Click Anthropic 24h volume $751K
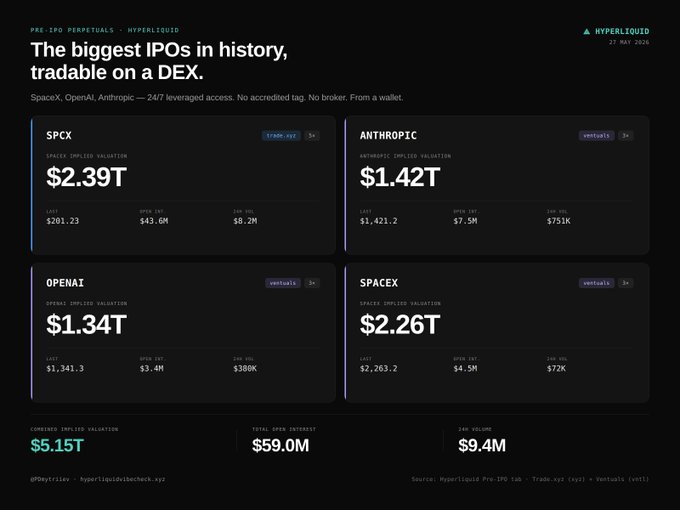680x510 pixels. click(x=559, y=221)
